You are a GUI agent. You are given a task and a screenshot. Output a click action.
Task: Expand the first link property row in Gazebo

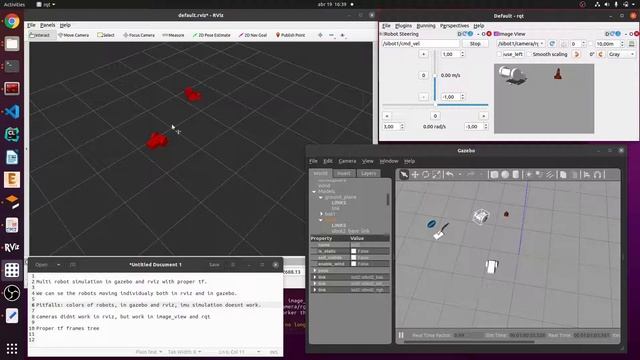[x=315, y=277]
